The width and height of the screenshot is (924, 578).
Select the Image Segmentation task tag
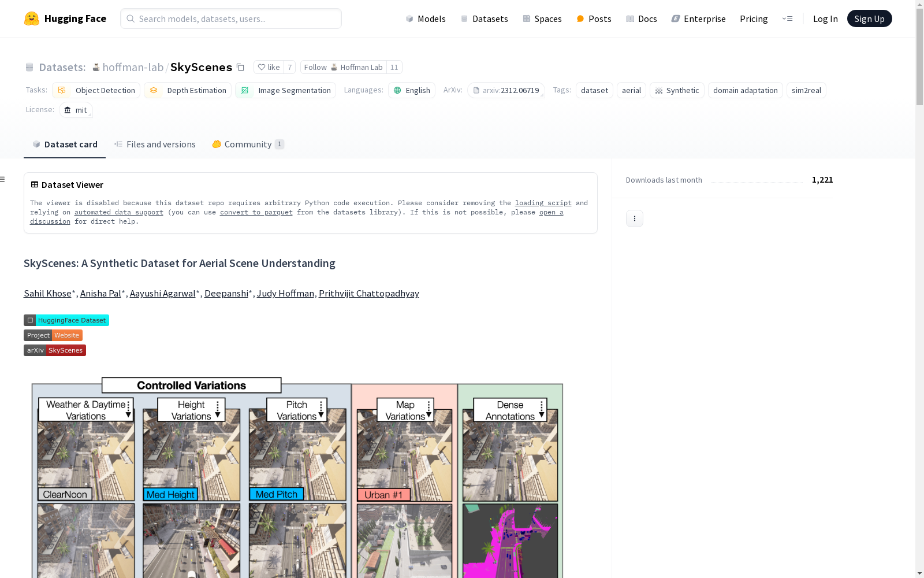click(x=285, y=90)
